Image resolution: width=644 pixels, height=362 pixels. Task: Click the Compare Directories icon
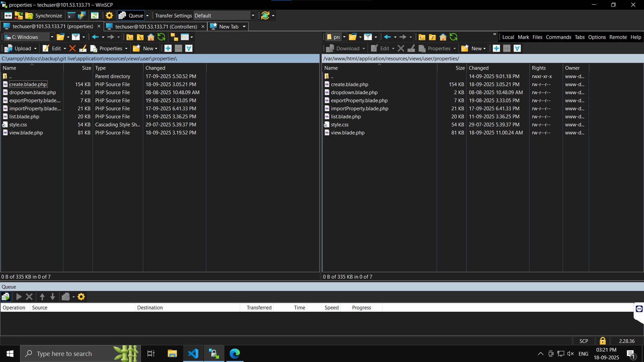click(x=19, y=15)
